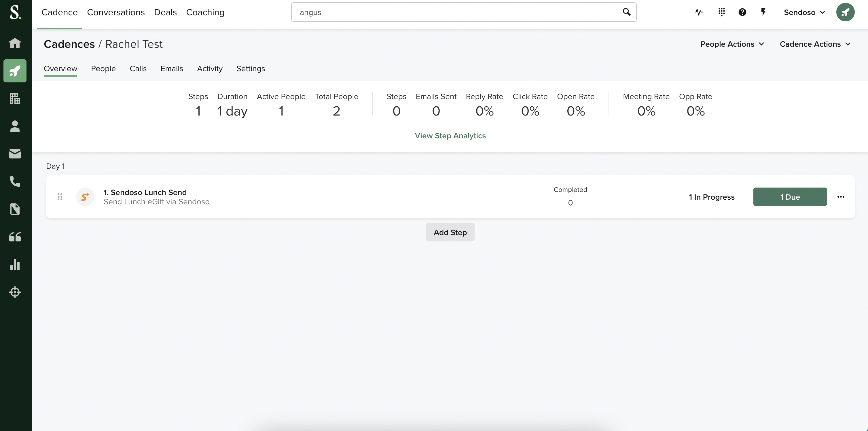
Task: Open the Coaching top menu
Action: [x=205, y=12]
